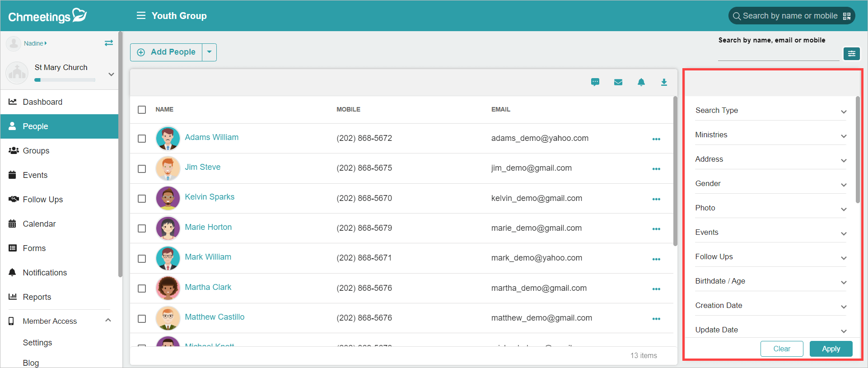Download the people list
The image size is (868, 368).
(x=664, y=82)
